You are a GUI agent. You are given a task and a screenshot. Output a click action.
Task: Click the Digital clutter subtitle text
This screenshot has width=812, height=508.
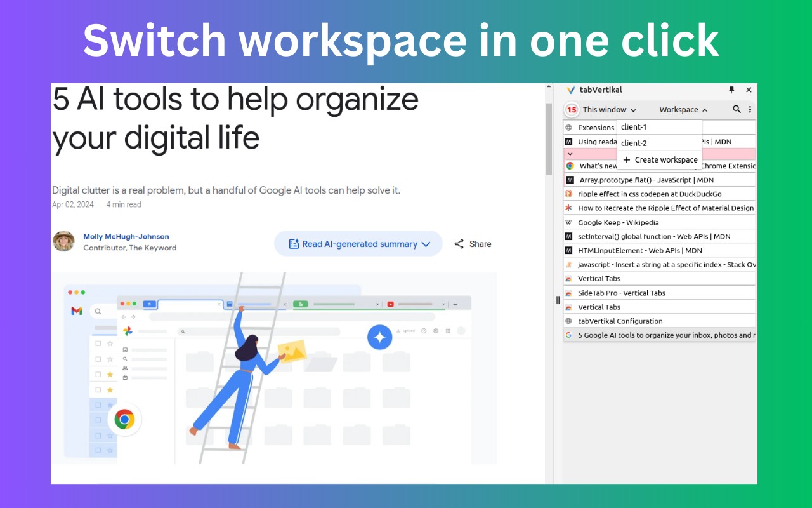coord(226,190)
